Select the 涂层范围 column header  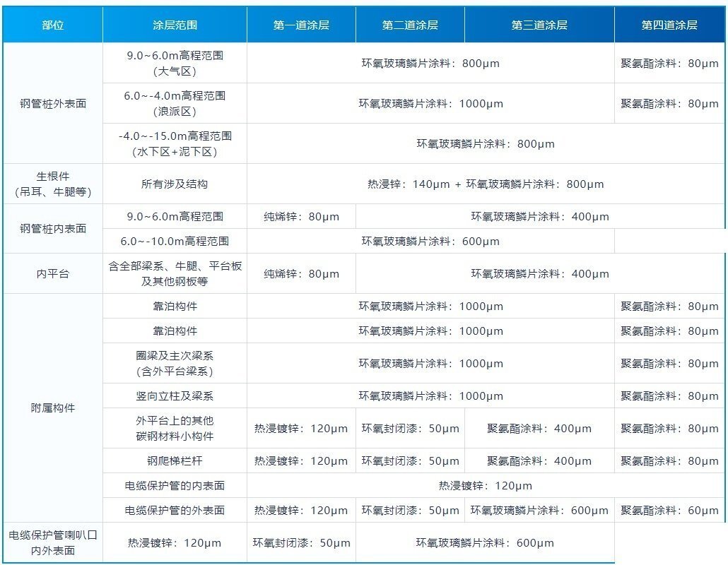tap(175, 25)
